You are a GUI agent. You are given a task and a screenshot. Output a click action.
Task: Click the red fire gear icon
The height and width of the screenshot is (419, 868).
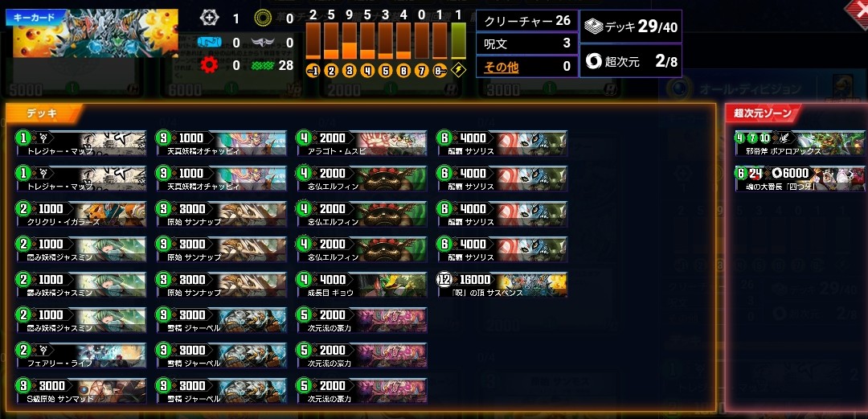tap(209, 65)
